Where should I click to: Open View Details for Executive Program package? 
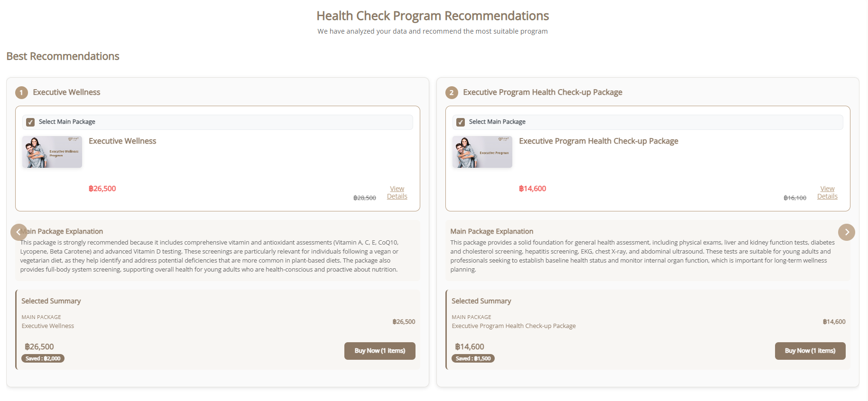coord(827,192)
